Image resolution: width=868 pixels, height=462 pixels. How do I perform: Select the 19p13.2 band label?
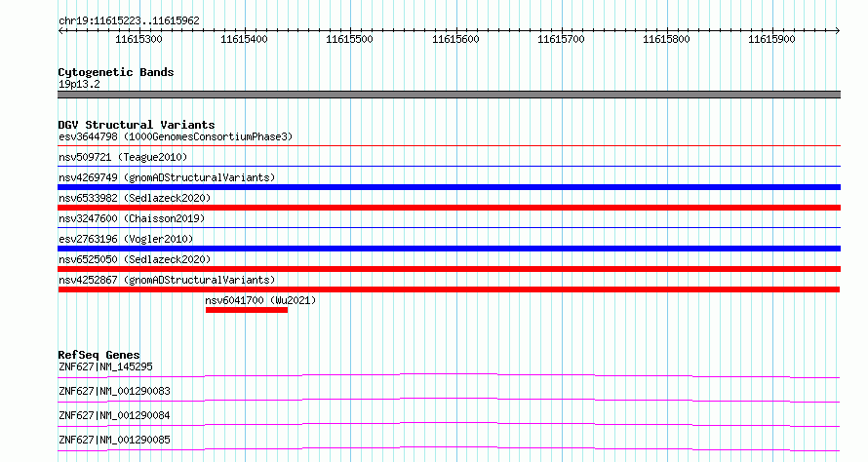(x=79, y=84)
